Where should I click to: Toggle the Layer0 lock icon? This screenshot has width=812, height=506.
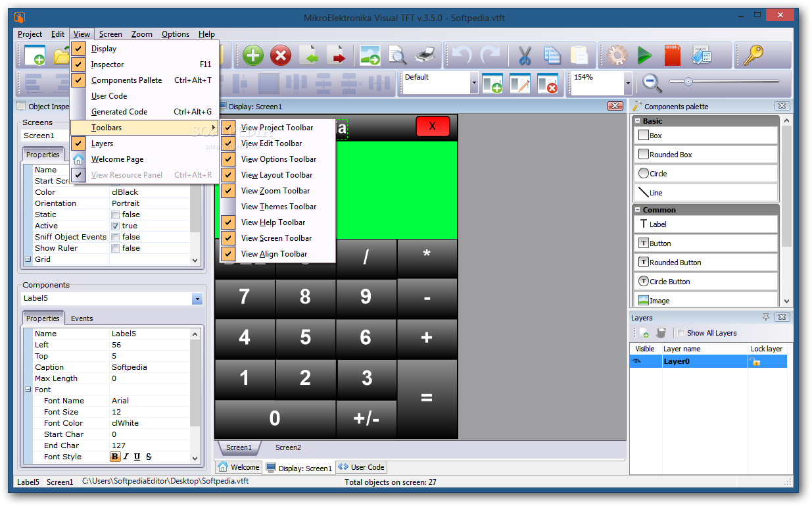coord(755,362)
